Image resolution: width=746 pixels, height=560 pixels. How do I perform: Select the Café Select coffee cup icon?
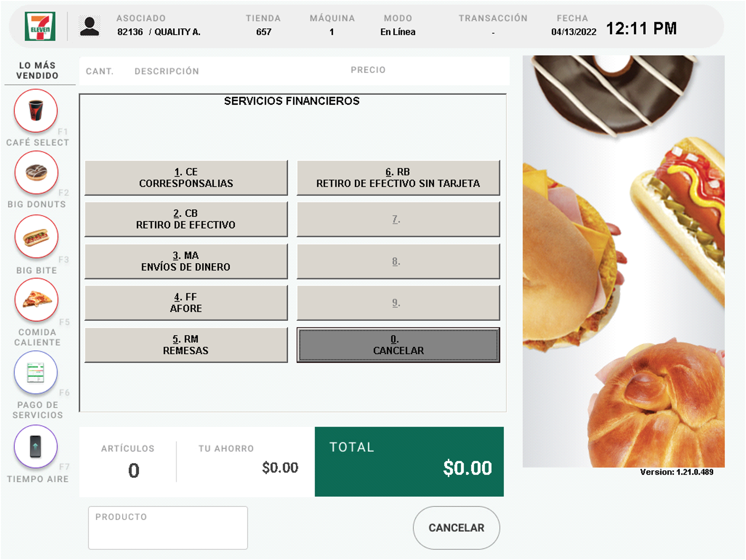(36, 111)
